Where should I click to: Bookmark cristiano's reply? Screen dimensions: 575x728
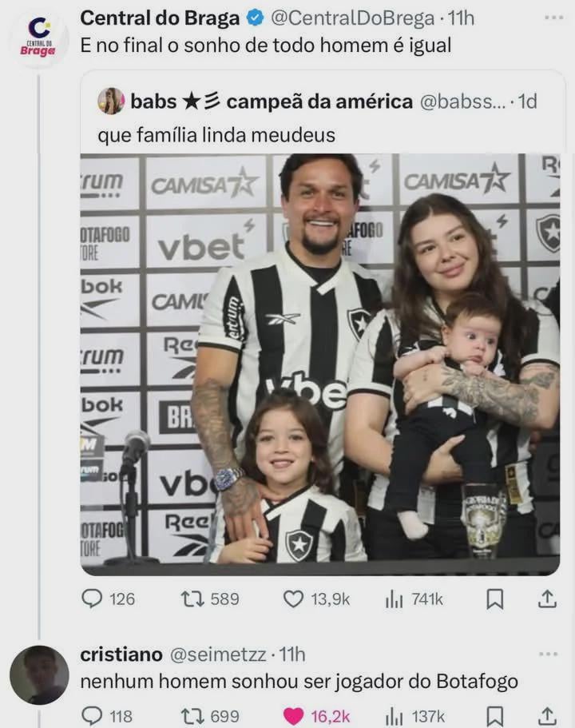(495, 716)
